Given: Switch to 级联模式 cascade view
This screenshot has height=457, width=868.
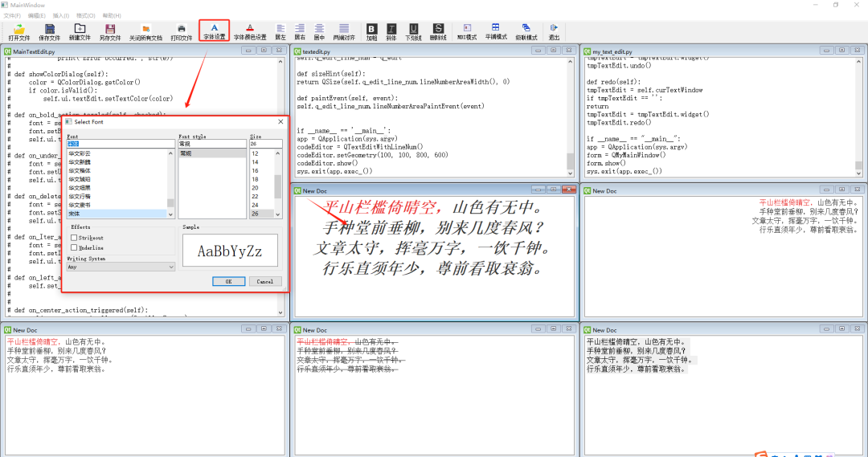Looking at the screenshot, I should pyautogui.click(x=526, y=31).
